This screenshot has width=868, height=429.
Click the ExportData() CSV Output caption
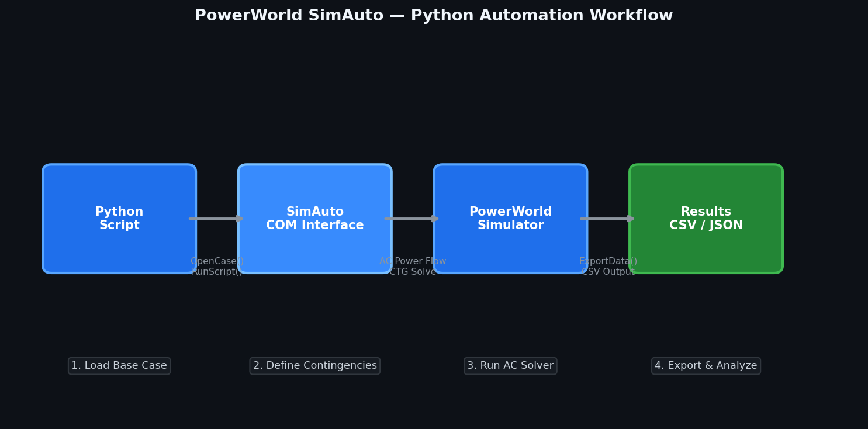point(608,267)
